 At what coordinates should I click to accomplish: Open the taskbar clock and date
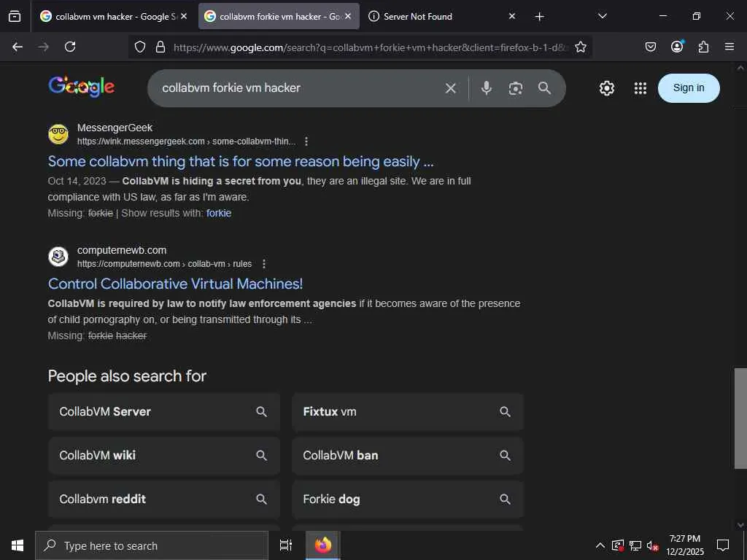(684, 545)
